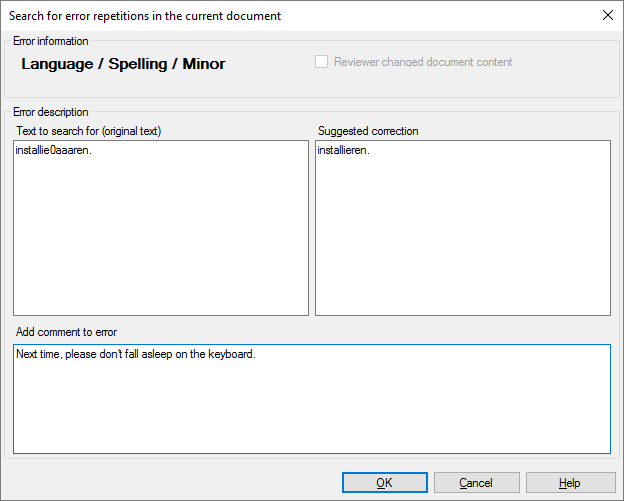Click the word 'keyboard' in the comment
Image resolution: width=624 pixels, height=501 pixels.
pos(232,354)
